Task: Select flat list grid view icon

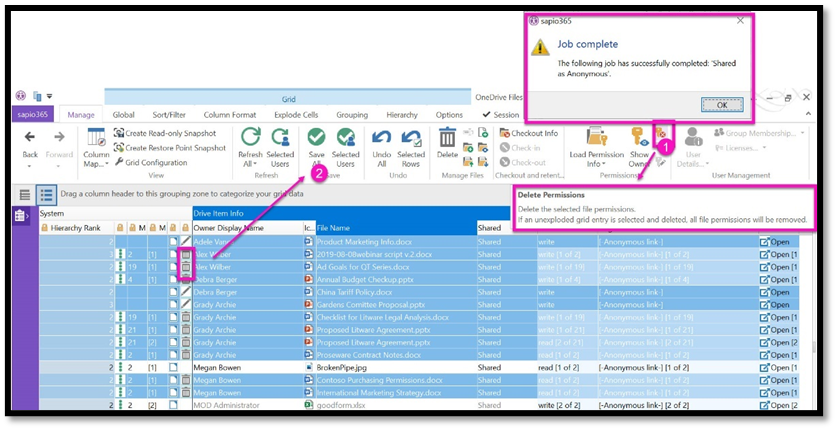Action: pos(25,195)
